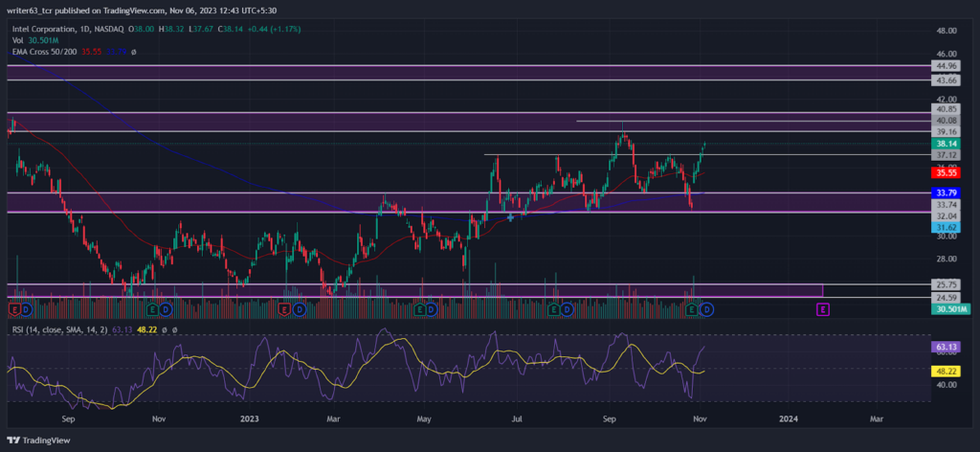Select the red earnings marker in early 2023

coord(285,309)
